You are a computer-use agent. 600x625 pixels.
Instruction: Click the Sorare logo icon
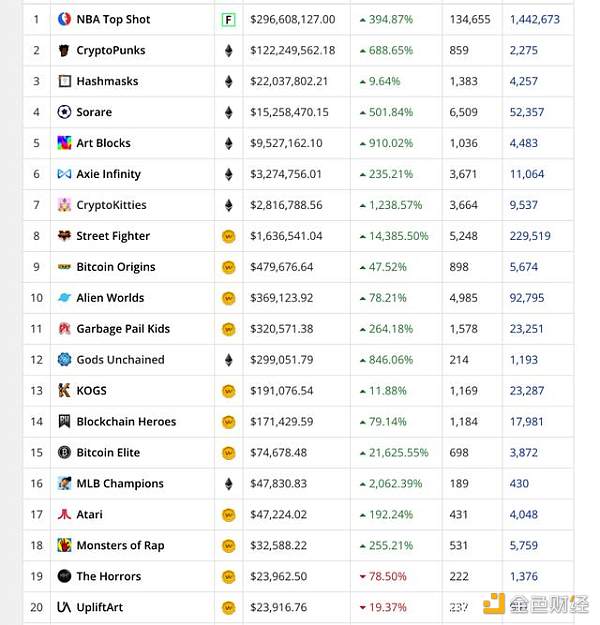65,112
